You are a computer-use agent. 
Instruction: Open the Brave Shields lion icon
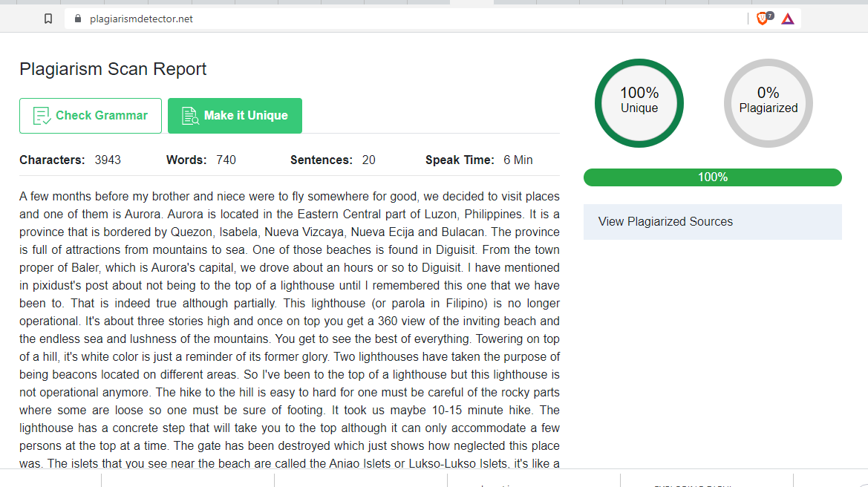(763, 19)
